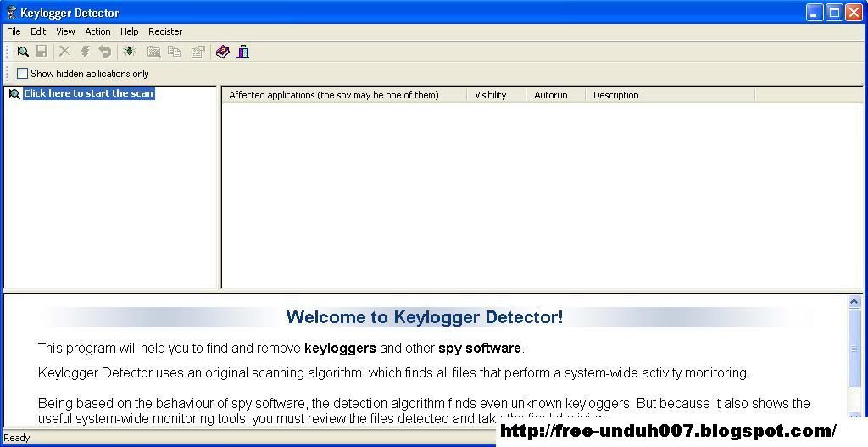Click the copy documents toolbar icon
This screenshot has height=447, width=868.
click(x=175, y=52)
